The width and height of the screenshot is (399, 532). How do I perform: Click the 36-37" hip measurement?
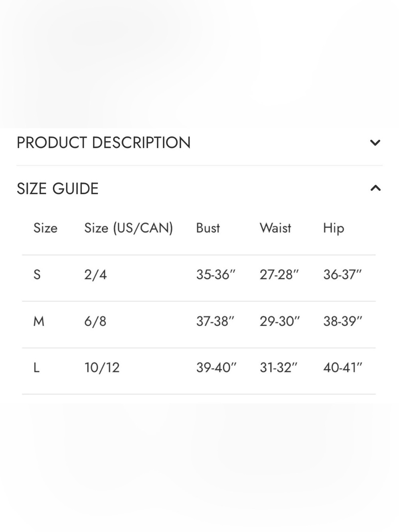tap(342, 275)
